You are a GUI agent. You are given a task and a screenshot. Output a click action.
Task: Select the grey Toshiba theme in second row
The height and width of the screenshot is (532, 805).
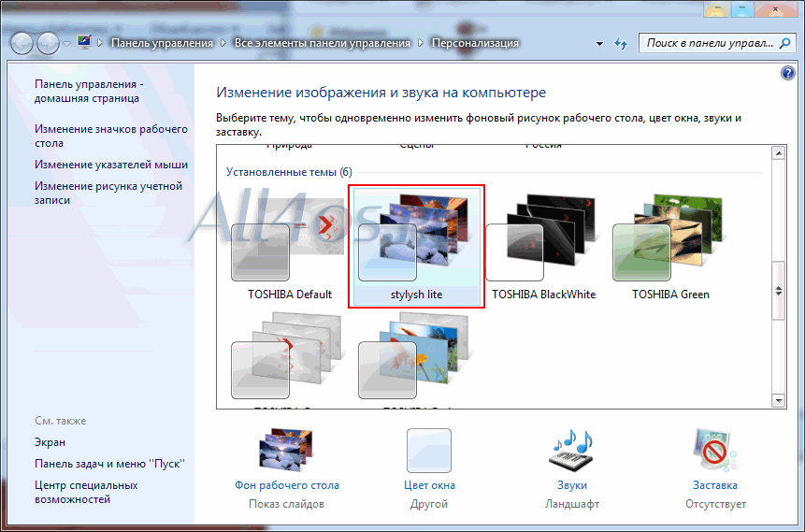coord(290,356)
